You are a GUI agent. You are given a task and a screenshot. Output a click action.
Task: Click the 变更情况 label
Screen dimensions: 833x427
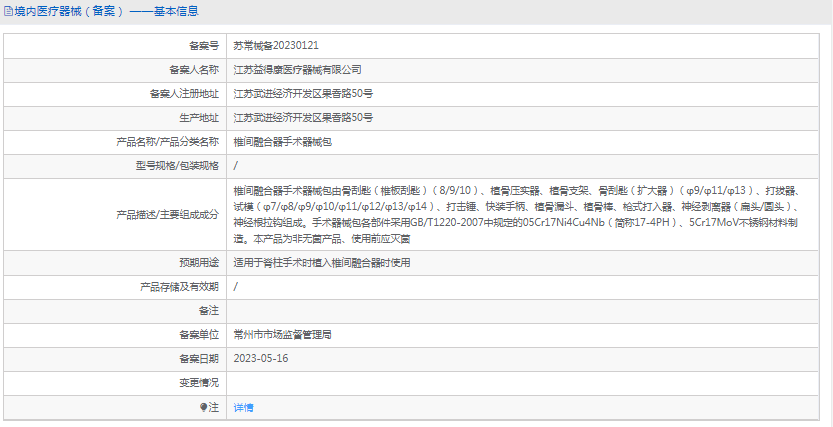coord(199,382)
